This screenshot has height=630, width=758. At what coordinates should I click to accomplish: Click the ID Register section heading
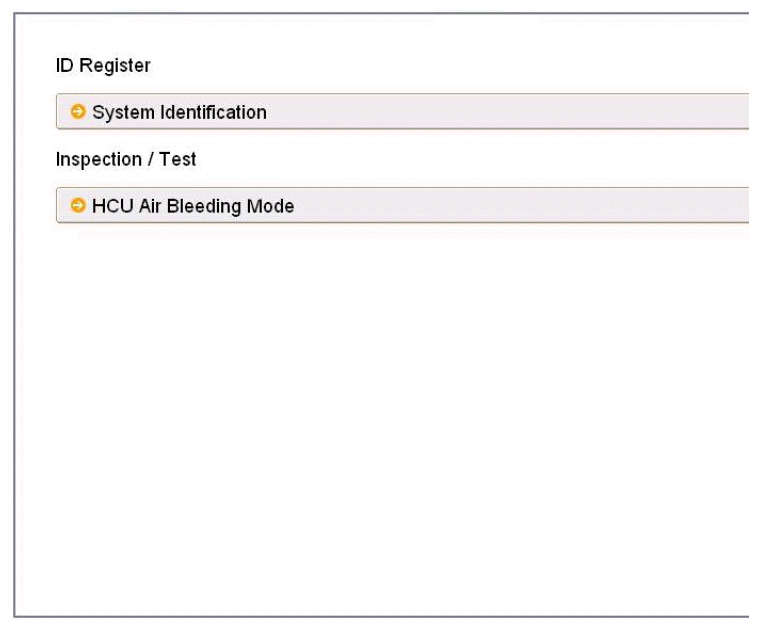[103, 65]
